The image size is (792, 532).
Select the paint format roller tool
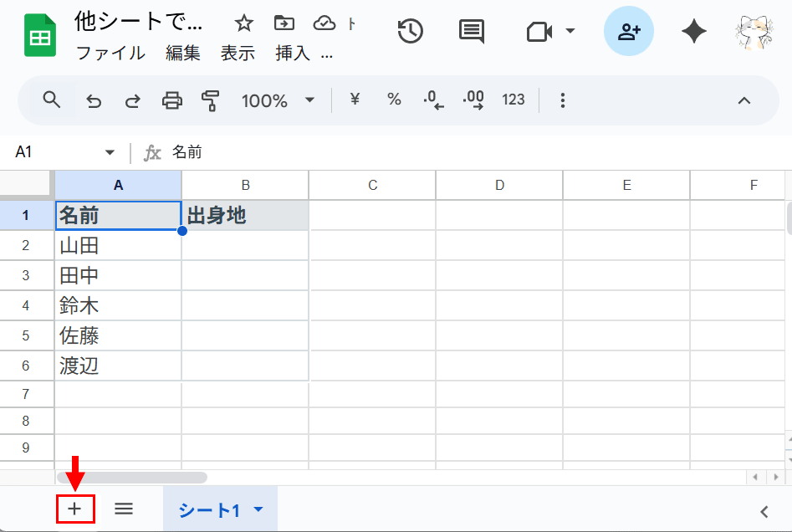point(210,101)
